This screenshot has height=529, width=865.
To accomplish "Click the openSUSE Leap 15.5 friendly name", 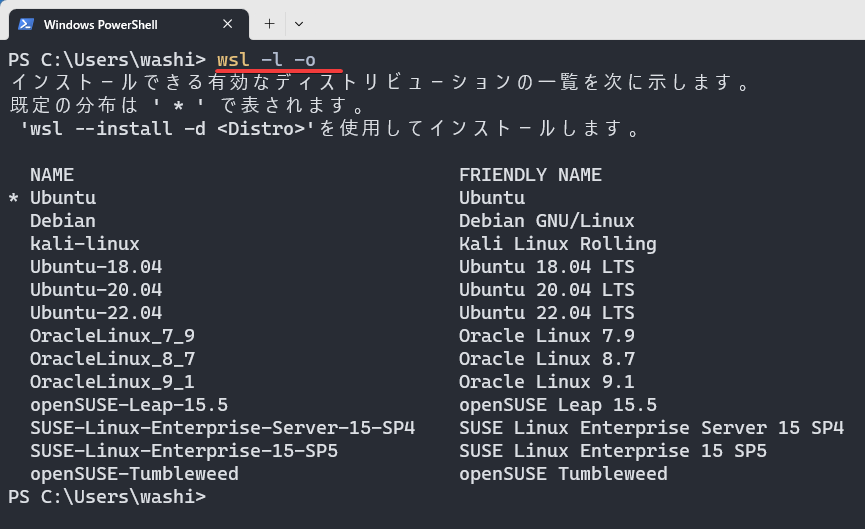I will [x=558, y=405].
